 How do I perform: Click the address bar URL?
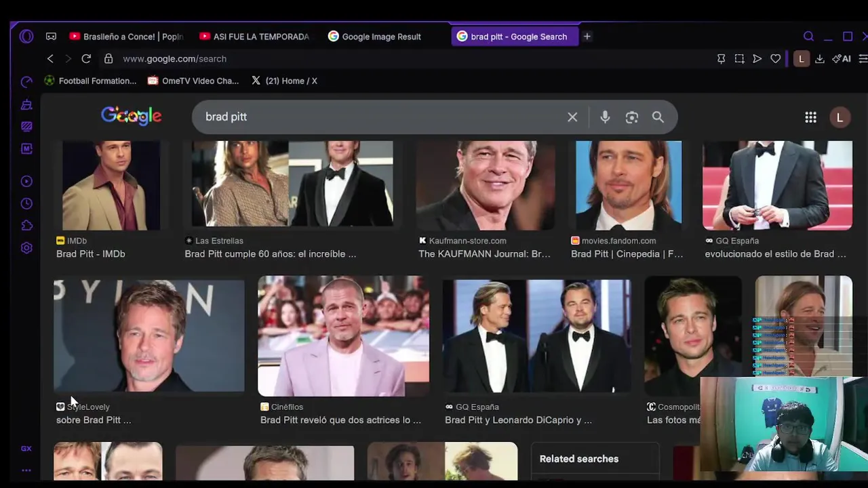click(x=175, y=59)
